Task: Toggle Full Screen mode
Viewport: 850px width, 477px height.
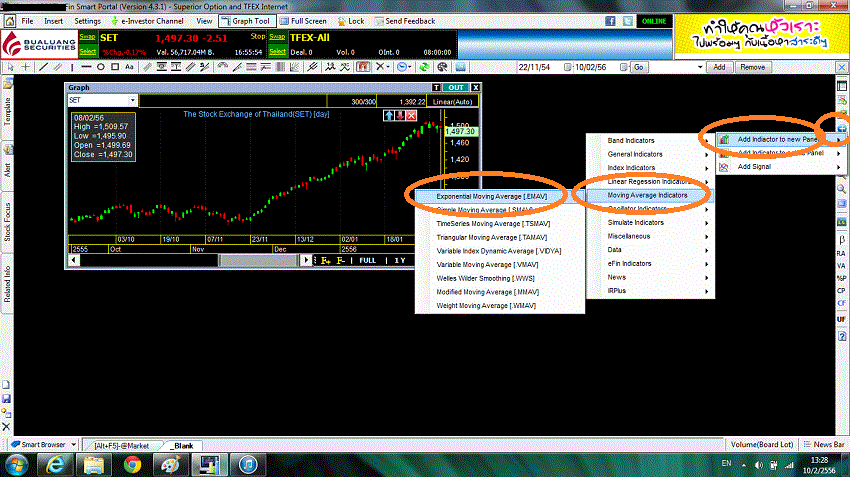Action: pos(303,21)
